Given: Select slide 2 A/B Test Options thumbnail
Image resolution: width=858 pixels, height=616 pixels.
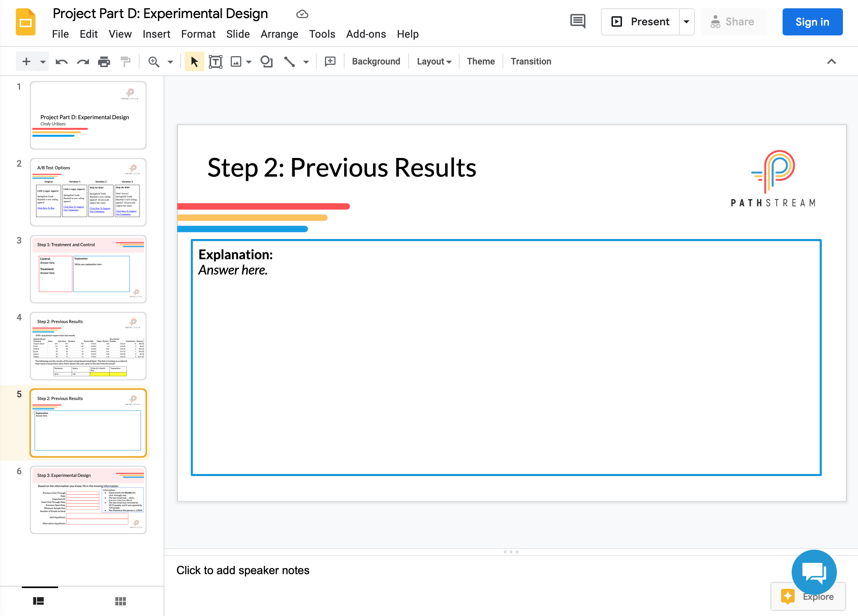Looking at the screenshot, I should click(x=88, y=192).
